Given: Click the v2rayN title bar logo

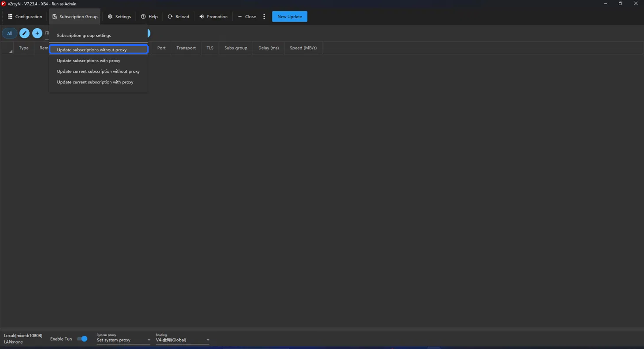Looking at the screenshot, I should pyautogui.click(x=4, y=4).
